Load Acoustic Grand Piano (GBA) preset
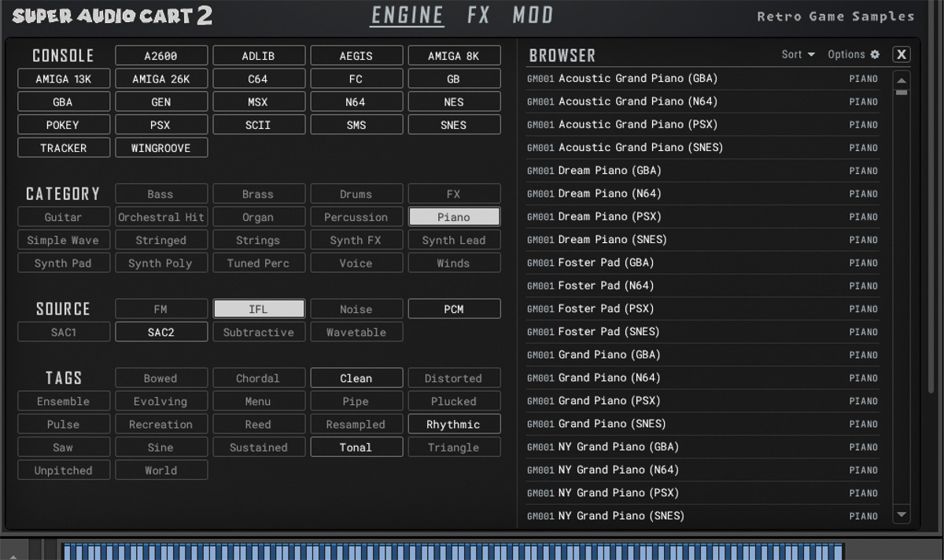 pyautogui.click(x=702, y=78)
